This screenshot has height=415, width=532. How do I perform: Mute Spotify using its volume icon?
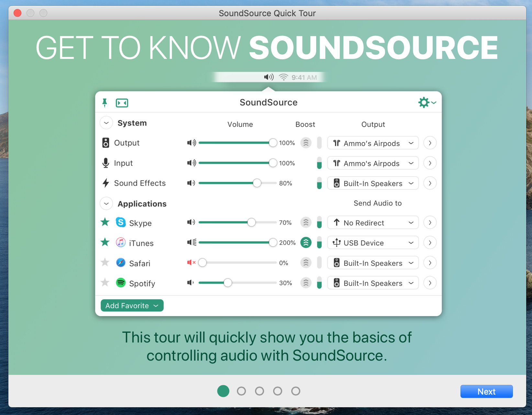(191, 283)
